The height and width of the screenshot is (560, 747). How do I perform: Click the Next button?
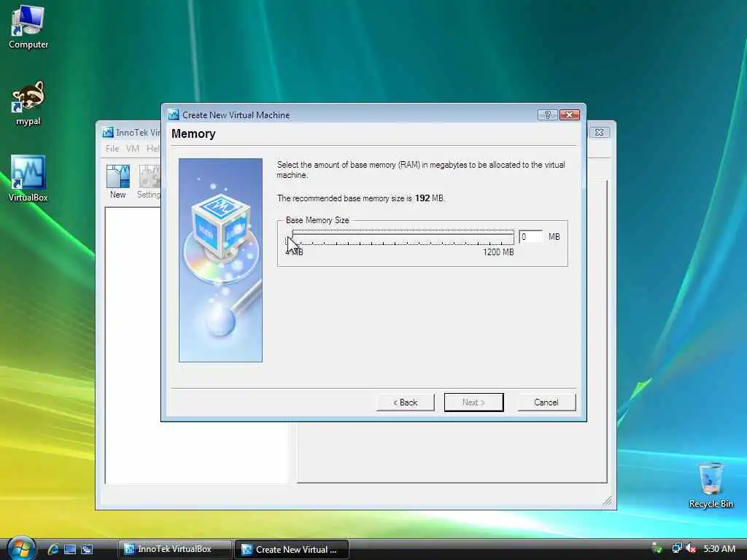click(473, 402)
